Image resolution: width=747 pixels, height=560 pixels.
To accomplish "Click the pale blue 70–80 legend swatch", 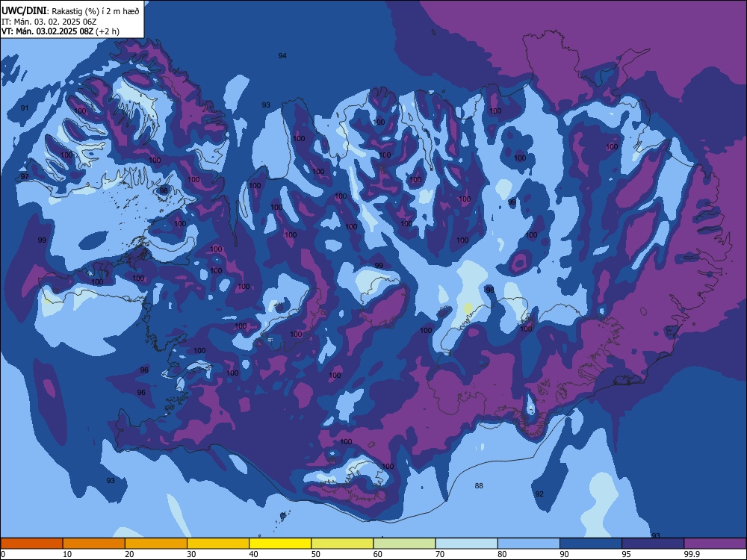I will coord(466,544).
